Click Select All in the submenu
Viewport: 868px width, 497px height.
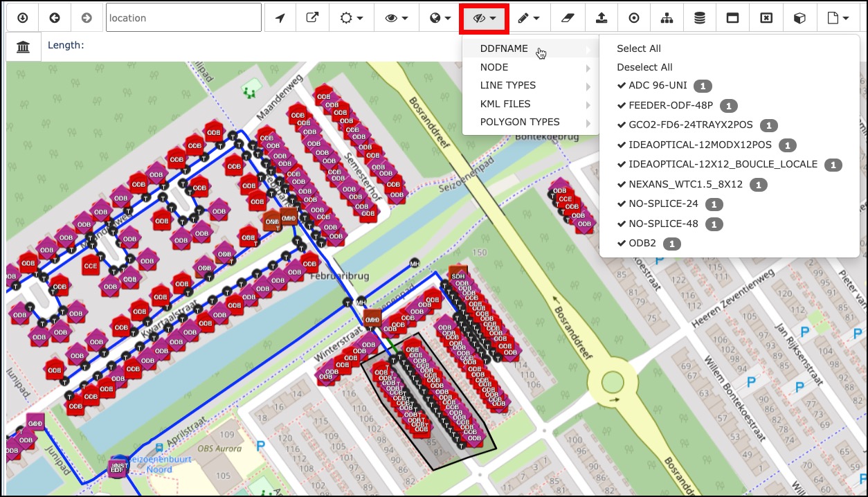coord(639,48)
